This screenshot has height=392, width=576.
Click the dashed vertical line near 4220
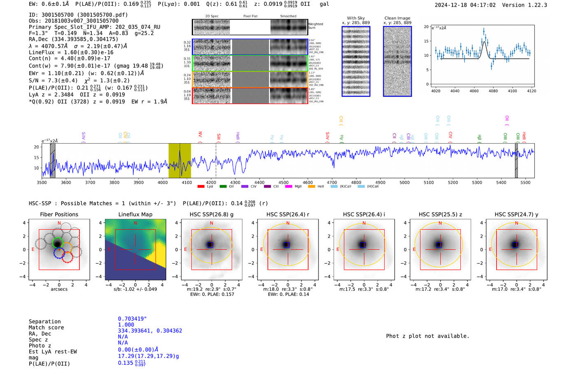coord(216,160)
